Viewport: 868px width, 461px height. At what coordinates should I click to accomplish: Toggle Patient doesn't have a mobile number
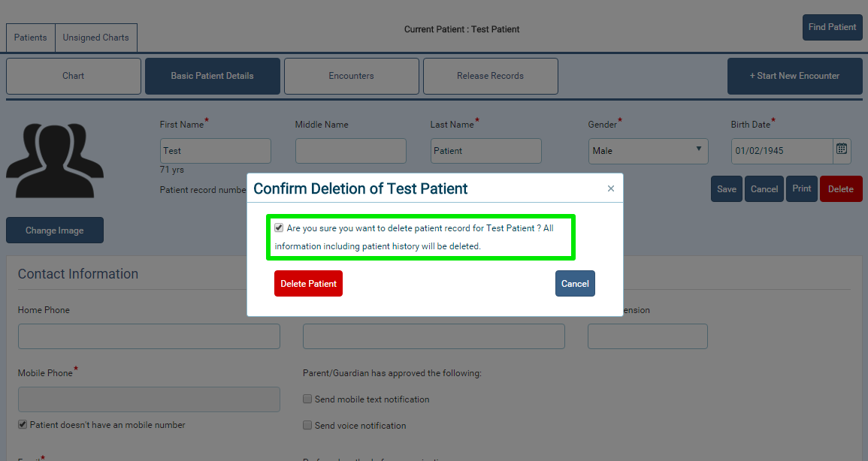22,424
